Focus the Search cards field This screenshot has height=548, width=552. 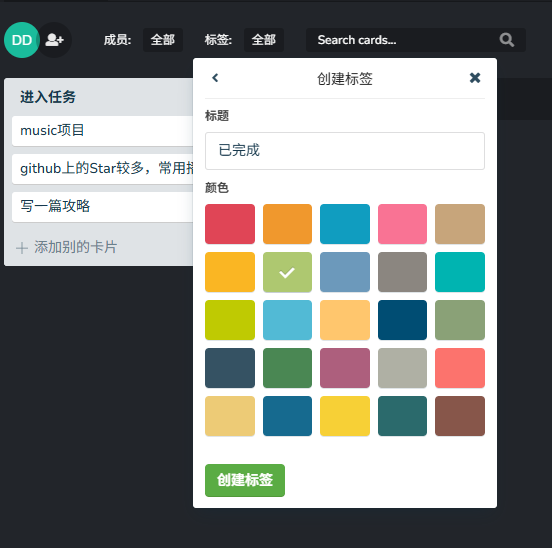(416, 40)
